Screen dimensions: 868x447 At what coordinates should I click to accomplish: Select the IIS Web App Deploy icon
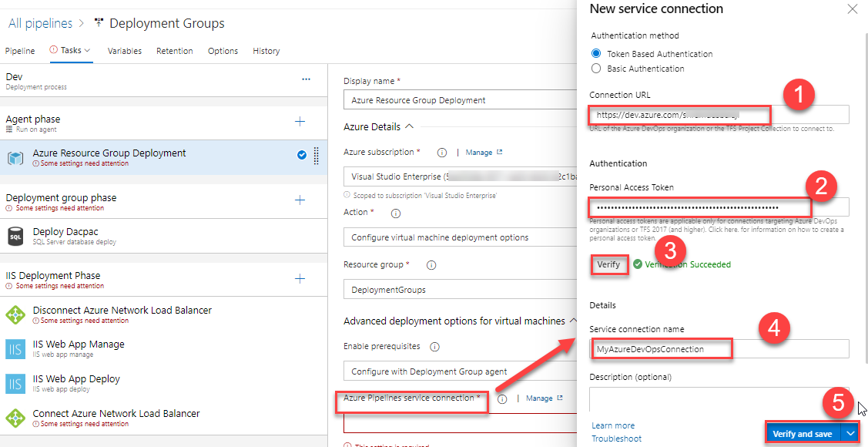15,384
